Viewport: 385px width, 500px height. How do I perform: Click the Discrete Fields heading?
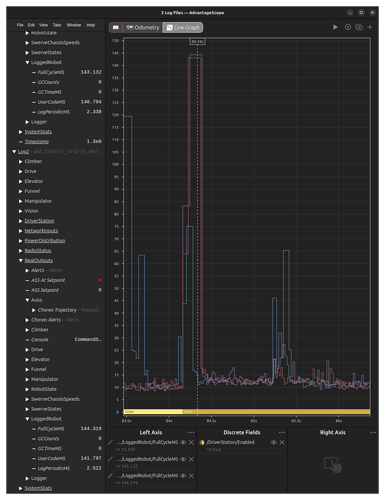click(242, 432)
